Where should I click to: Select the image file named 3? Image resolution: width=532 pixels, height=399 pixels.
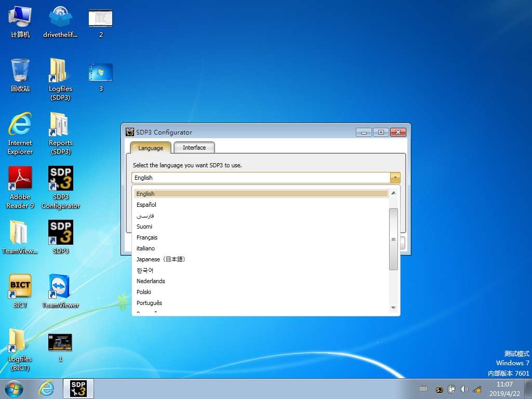point(101,77)
